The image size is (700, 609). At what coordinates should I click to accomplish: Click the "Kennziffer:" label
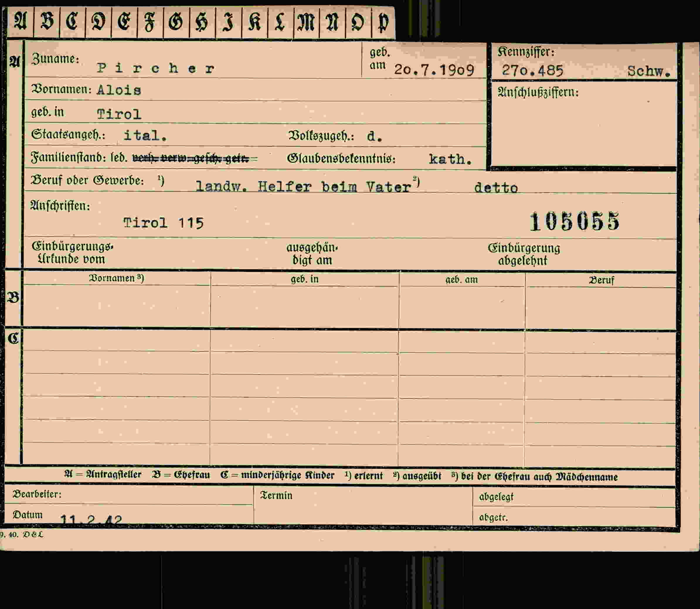click(x=526, y=52)
